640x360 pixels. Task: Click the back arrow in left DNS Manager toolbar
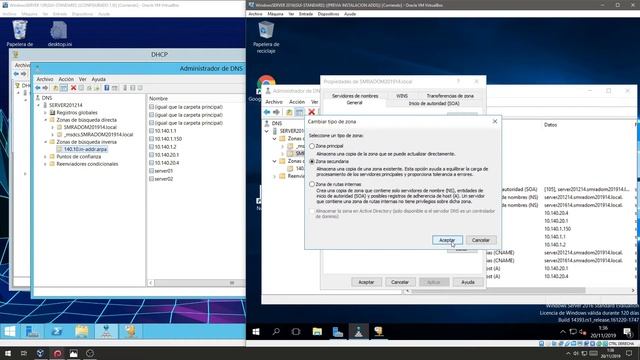[x=38, y=88]
